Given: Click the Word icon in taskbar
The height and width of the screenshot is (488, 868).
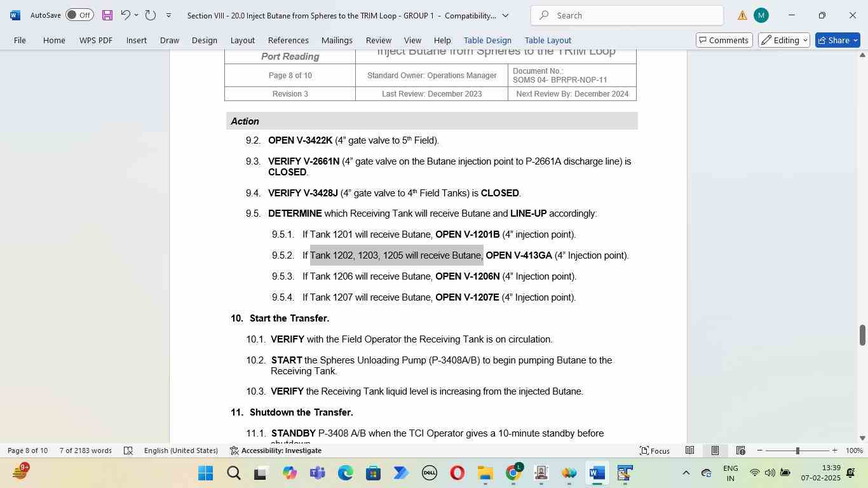Looking at the screenshot, I should (597, 473).
